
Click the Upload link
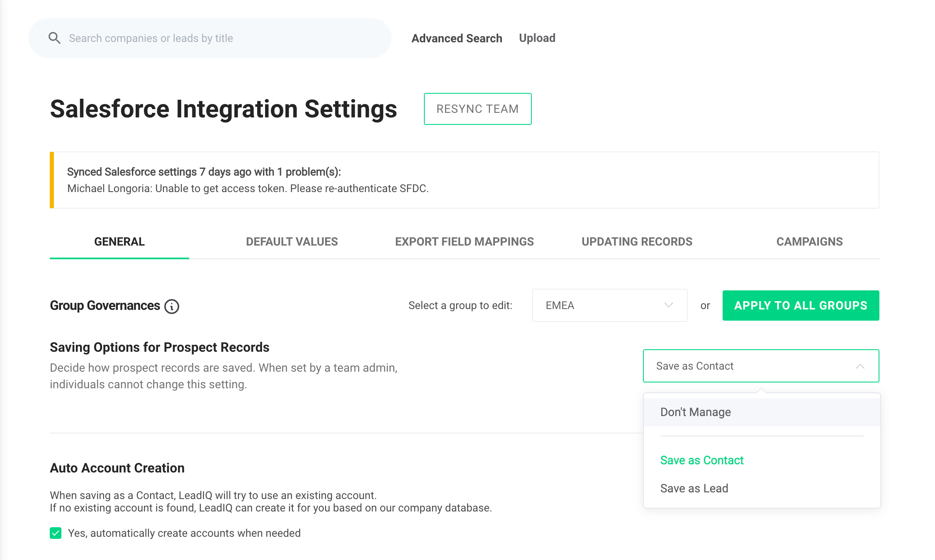(x=537, y=38)
